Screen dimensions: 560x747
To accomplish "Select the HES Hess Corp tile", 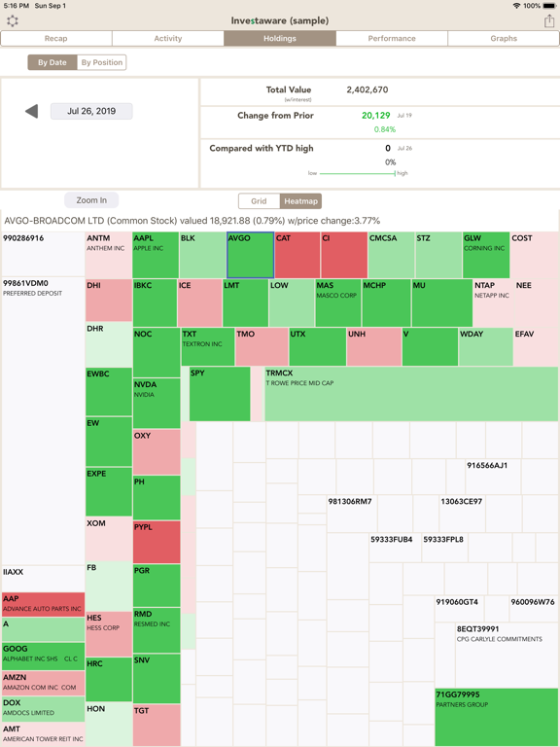I will (109, 634).
